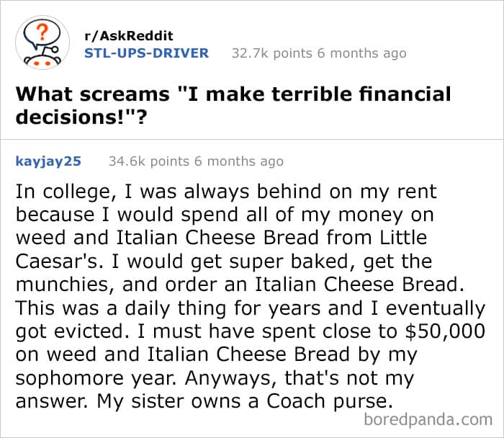This screenshot has width=504, height=438.
Task: Click the comment's 34.6k points score
Action: click(145, 161)
